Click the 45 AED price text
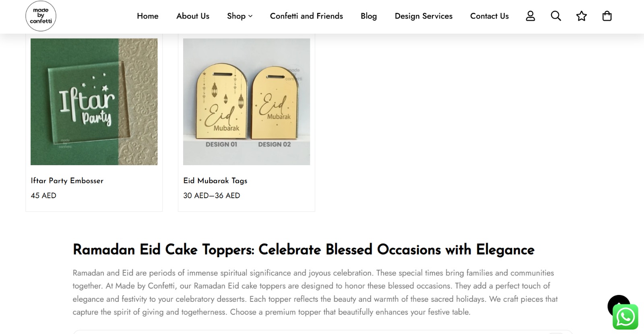Image resolution: width=644 pixels, height=334 pixels. 43,196
